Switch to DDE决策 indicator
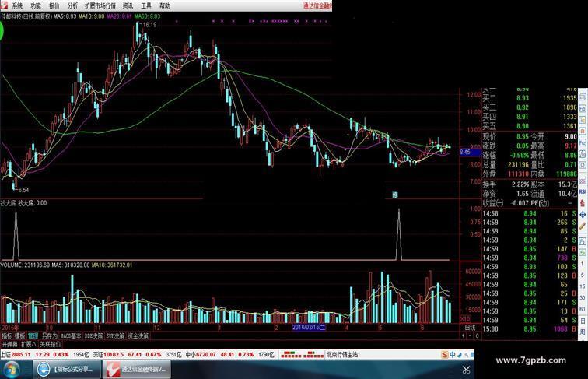This screenshot has height=379, width=588. coord(93,336)
